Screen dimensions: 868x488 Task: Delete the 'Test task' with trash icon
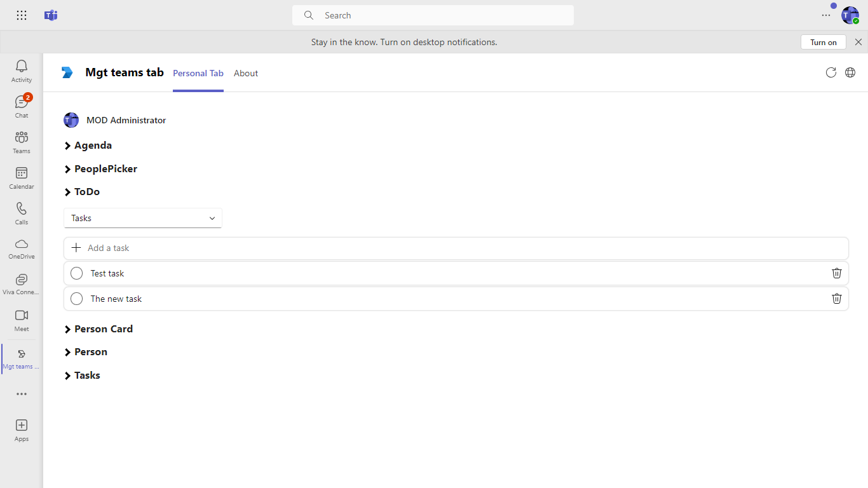[x=837, y=273]
